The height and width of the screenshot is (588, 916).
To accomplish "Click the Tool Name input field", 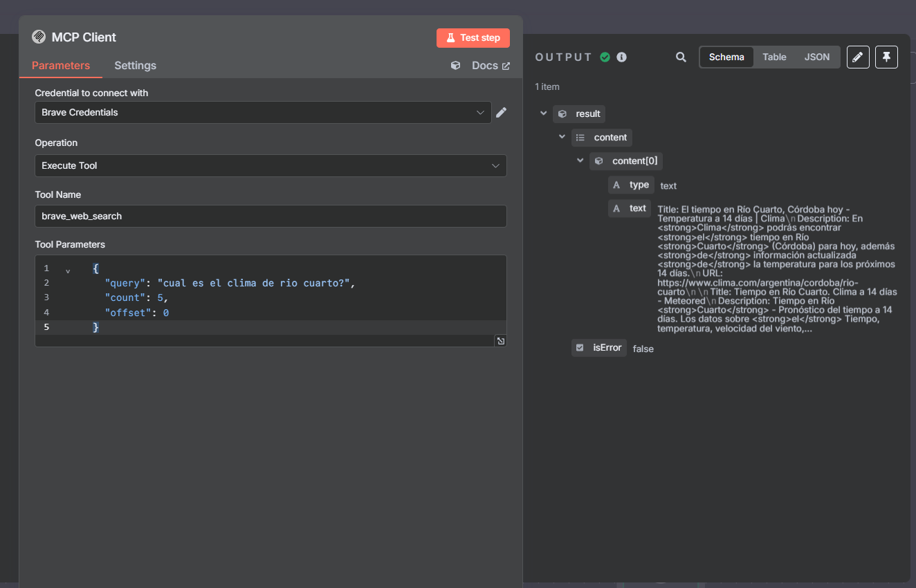I will point(271,216).
